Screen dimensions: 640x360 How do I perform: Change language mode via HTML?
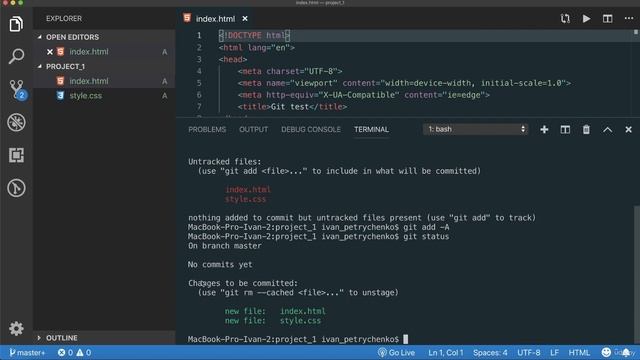[579, 353]
